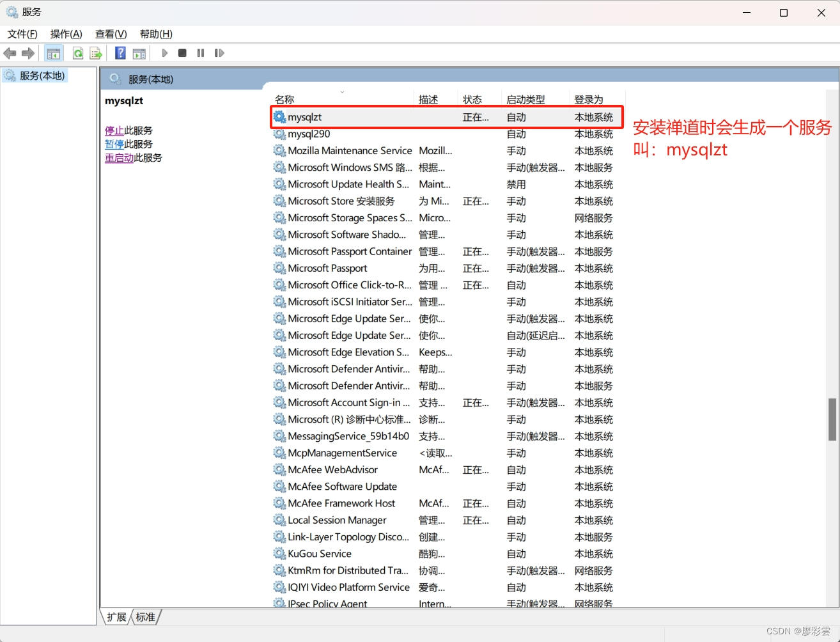Click the gear icon beside McAfee WebAdvisor
This screenshot has height=642, width=840.
click(x=279, y=469)
